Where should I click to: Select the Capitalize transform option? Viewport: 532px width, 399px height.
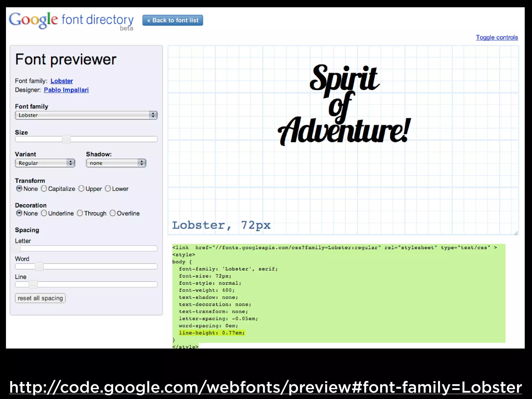tap(44, 188)
